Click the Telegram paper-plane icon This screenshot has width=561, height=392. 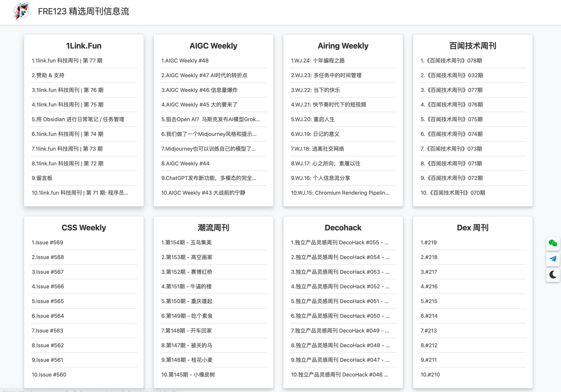[553, 259]
